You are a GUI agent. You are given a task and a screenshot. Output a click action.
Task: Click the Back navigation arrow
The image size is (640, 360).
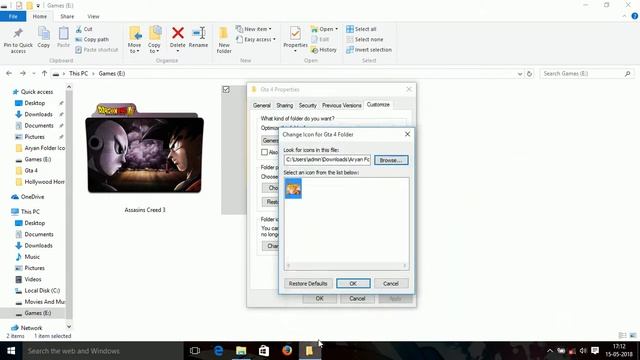(9, 73)
